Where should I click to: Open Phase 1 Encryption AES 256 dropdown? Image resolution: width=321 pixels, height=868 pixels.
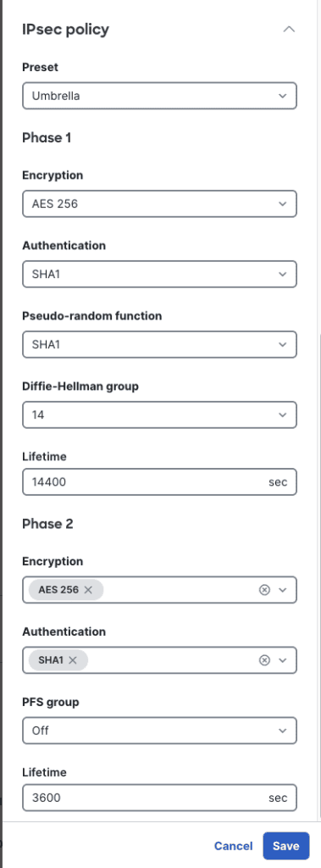pyautogui.click(x=159, y=203)
